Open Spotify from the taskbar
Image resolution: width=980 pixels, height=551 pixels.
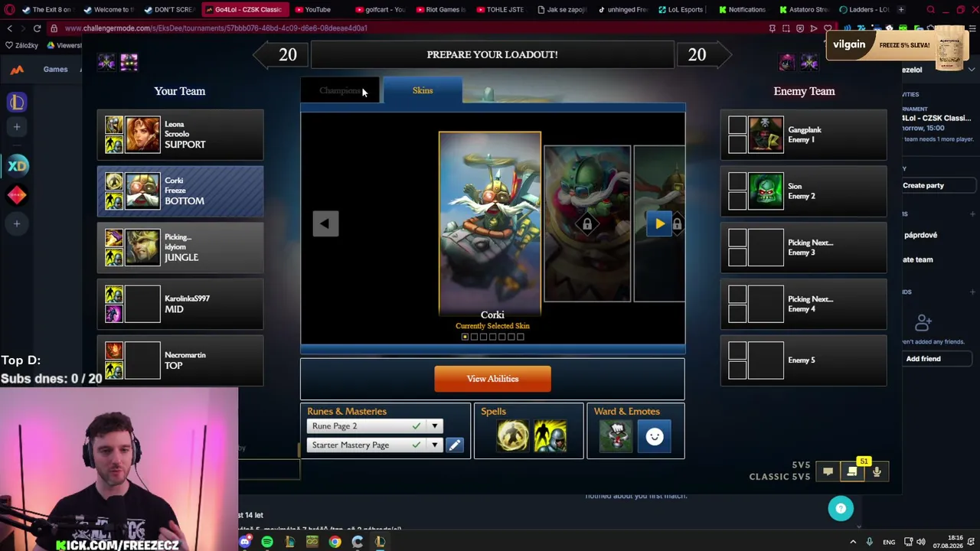267,542
